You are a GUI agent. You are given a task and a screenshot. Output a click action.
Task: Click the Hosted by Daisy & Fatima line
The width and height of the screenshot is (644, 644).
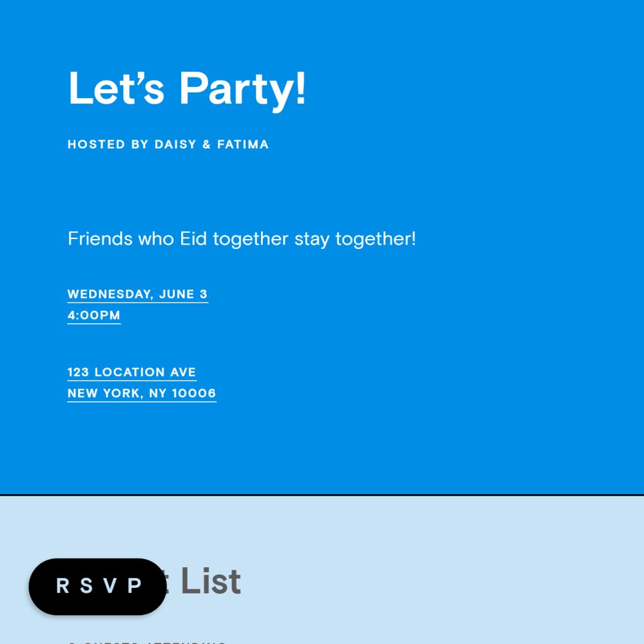168,144
